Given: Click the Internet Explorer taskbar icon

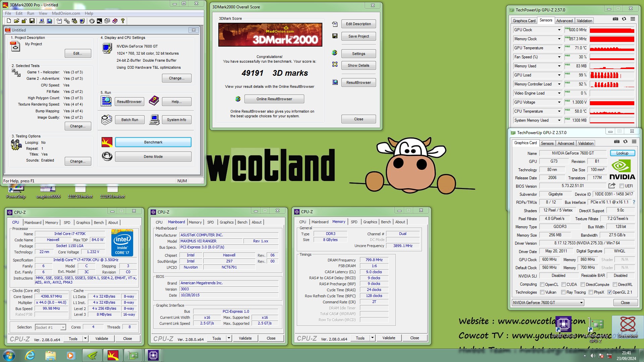Looking at the screenshot, I should click(x=30, y=355).
